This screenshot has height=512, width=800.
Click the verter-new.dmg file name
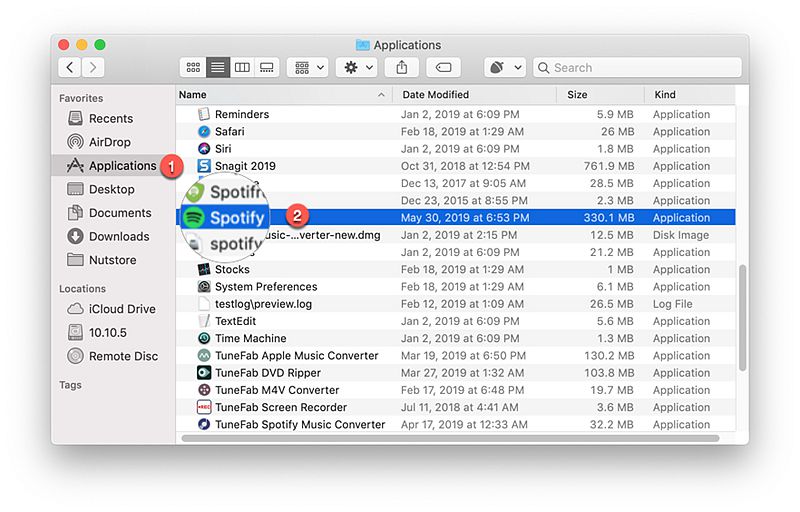pos(323,235)
